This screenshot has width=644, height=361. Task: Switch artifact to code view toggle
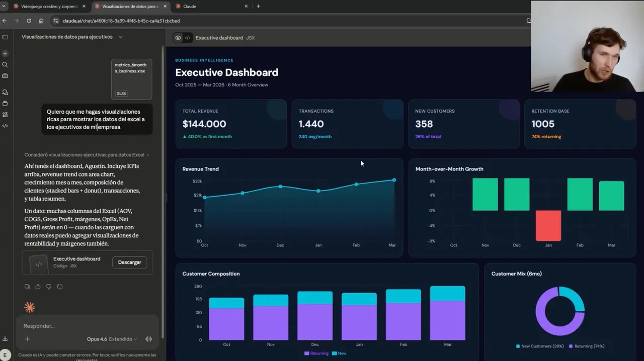[188, 38]
